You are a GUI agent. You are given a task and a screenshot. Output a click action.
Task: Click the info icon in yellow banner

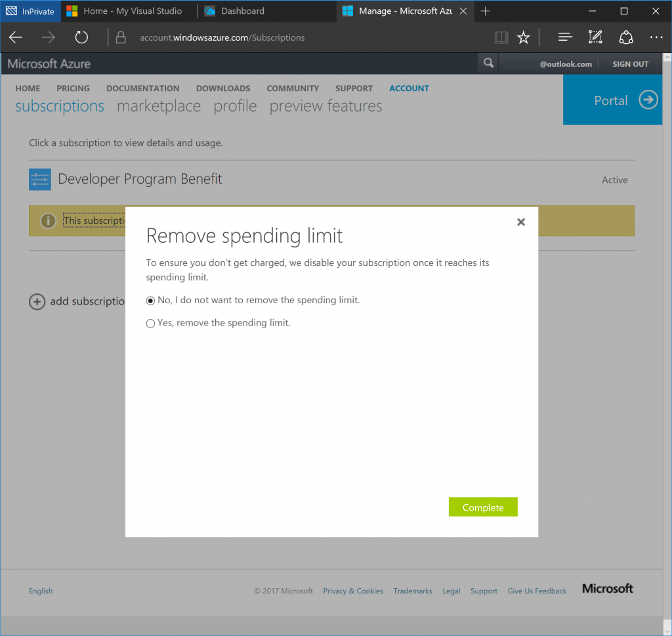(48, 221)
